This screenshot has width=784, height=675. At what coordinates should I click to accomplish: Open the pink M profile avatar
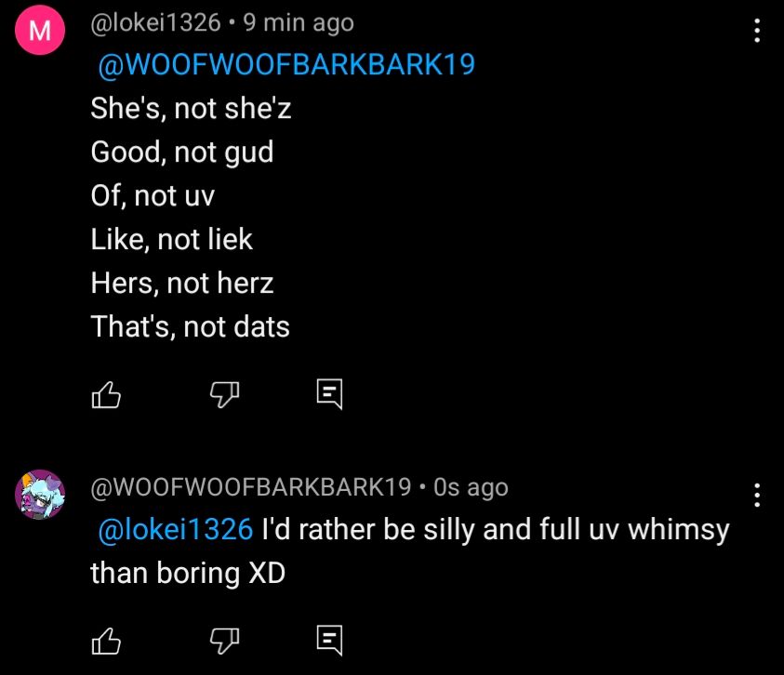(39, 32)
